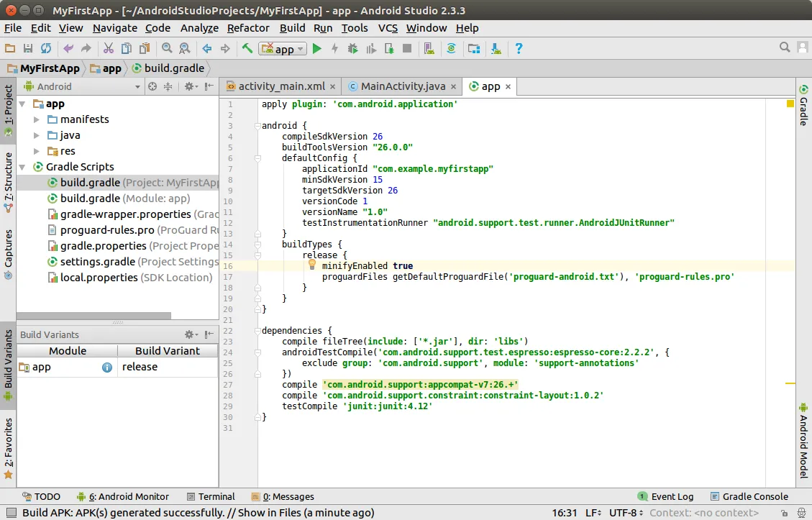Click the green Run app button
The width and height of the screenshot is (812, 520).
pos(317,49)
